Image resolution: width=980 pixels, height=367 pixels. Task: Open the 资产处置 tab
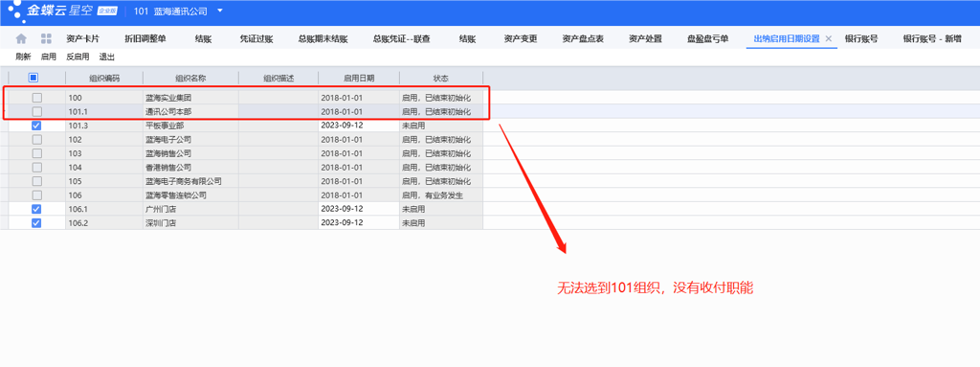tap(646, 39)
